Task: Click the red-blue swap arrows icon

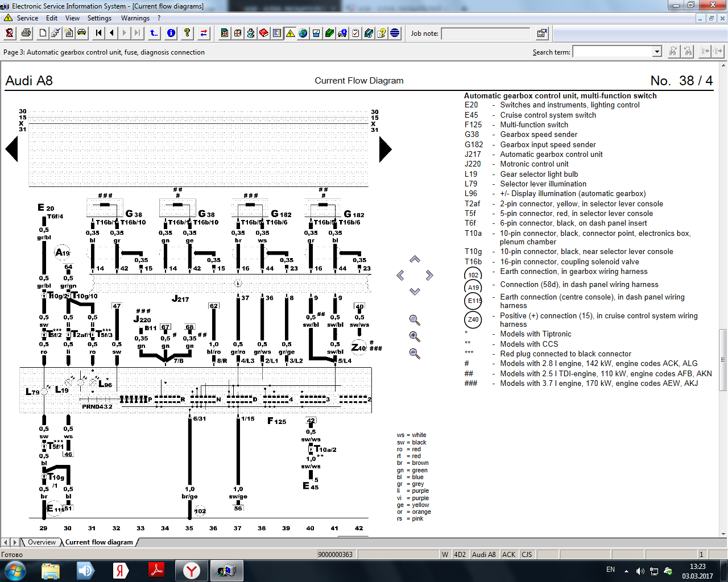Action: tap(204, 33)
